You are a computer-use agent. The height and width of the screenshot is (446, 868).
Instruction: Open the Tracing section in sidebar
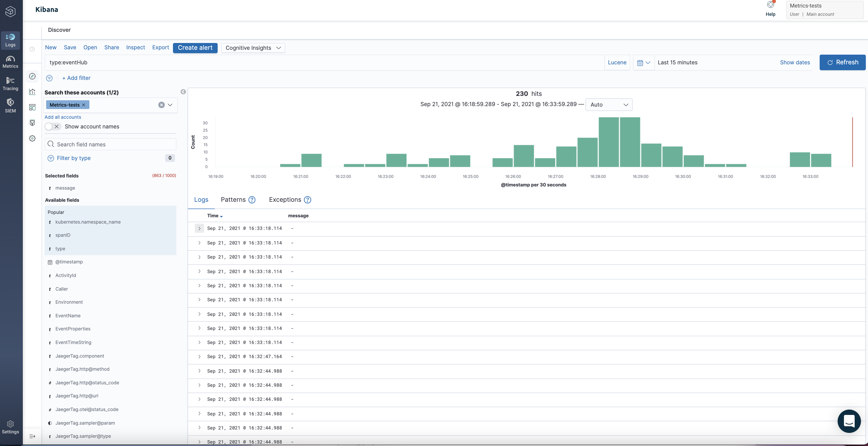pyautogui.click(x=10, y=84)
